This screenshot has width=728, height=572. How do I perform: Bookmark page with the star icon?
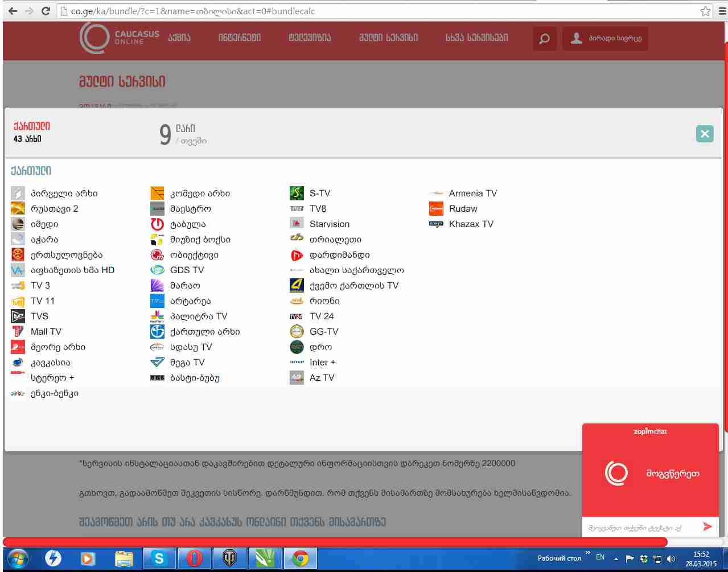(705, 11)
